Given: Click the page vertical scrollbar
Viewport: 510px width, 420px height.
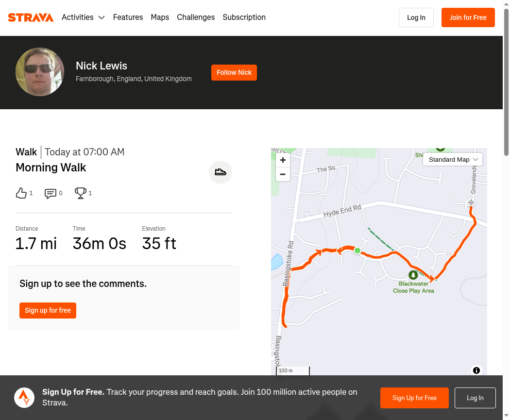Looking at the screenshot, I should [x=507, y=82].
